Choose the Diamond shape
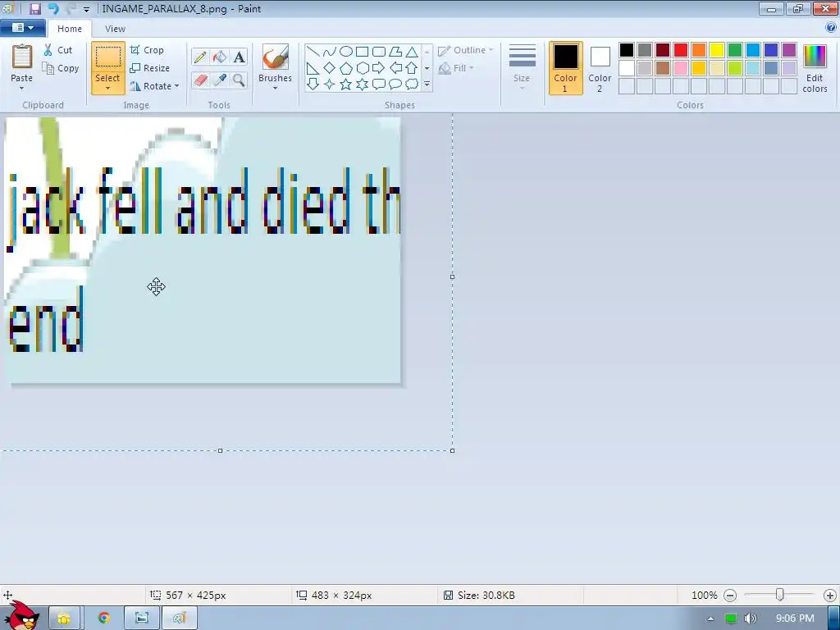The image size is (840, 630). tap(330, 68)
